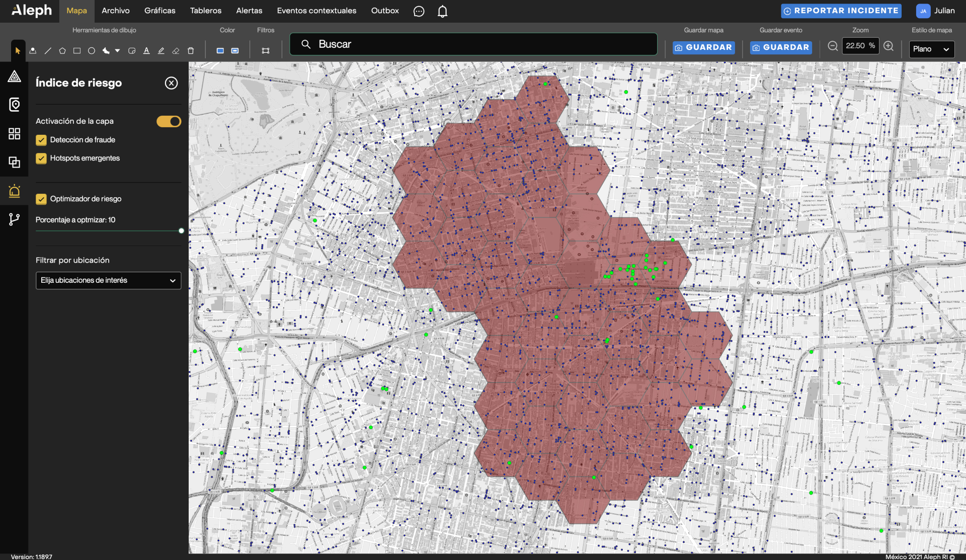Viewport: 966px width, 560px height.
Task: Zoom out with the minus magnifier
Action: (x=833, y=46)
